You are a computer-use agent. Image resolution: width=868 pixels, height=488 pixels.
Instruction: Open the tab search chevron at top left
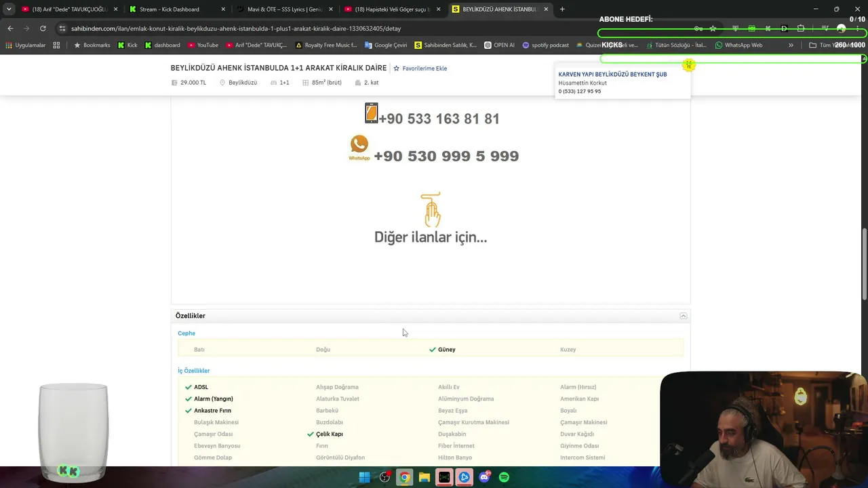point(9,9)
